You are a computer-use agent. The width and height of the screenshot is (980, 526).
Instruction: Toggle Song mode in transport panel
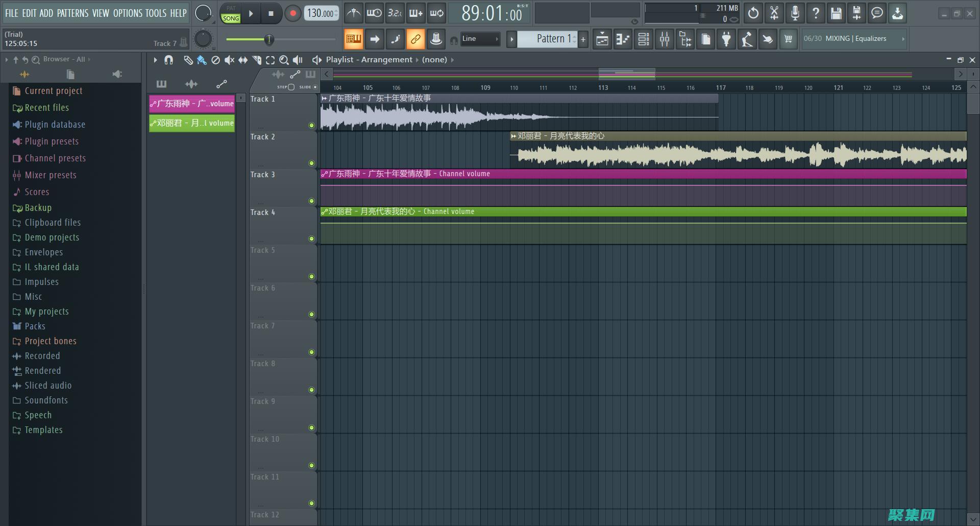click(x=231, y=18)
